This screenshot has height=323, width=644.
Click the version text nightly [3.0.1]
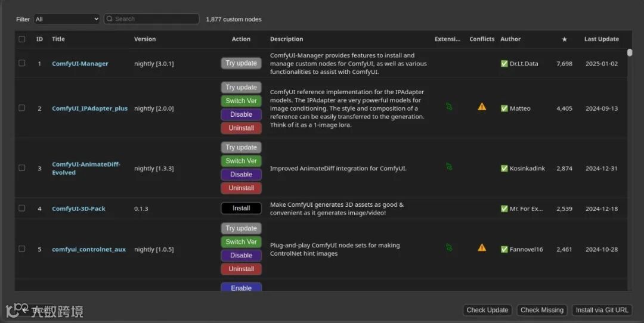coord(154,64)
